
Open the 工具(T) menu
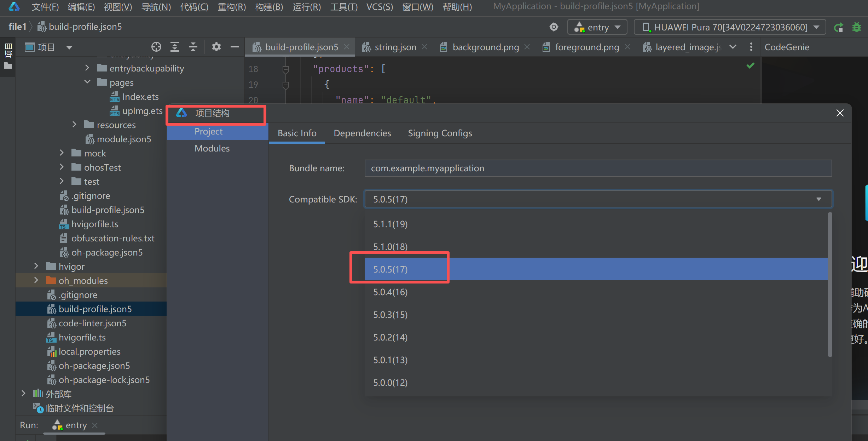click(x=343, y=7)
